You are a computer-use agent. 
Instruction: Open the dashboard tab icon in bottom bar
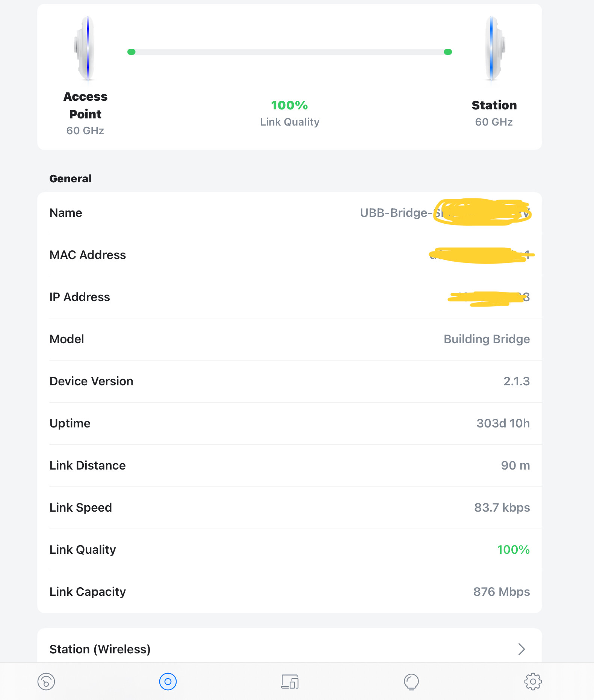coord(46,681)
